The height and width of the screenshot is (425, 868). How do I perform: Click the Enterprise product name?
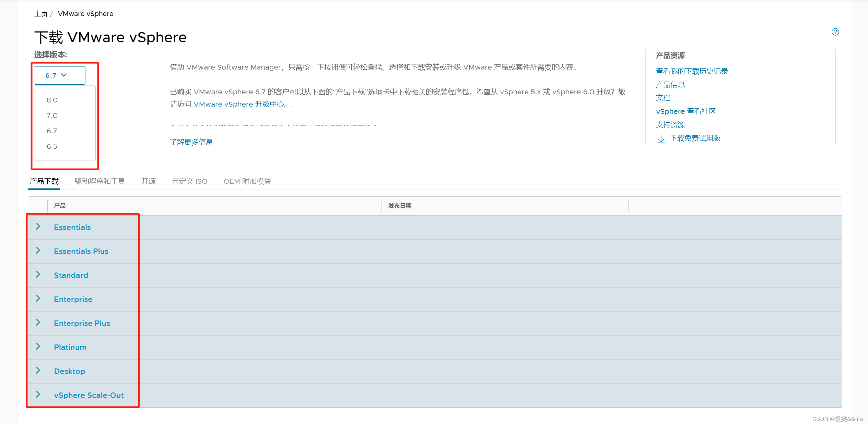pyautogui.click(x=73, y=299)
